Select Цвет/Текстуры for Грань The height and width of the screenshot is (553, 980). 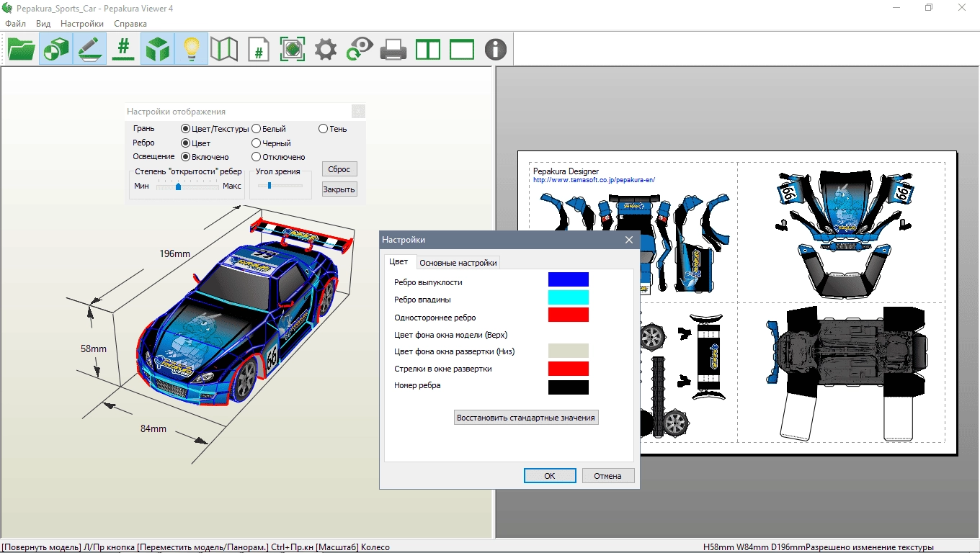pyautogui.click(x=215, y=129)
